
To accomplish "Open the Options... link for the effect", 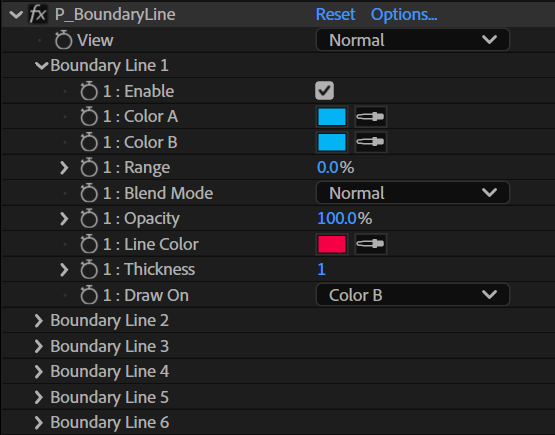I will pos(404,15).
